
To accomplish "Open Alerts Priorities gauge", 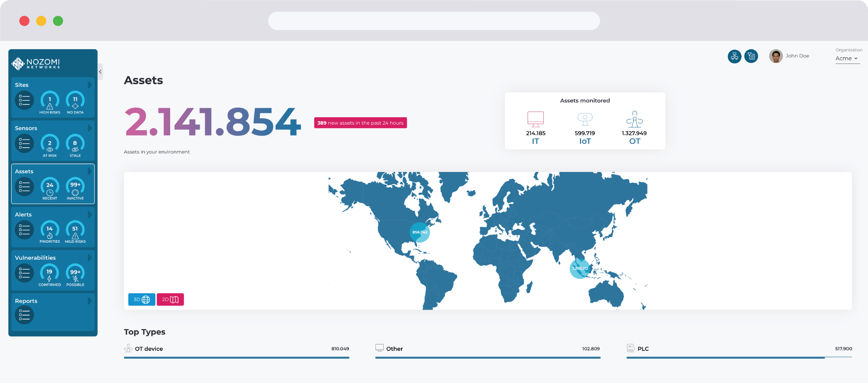I will (x=50, y=231).
